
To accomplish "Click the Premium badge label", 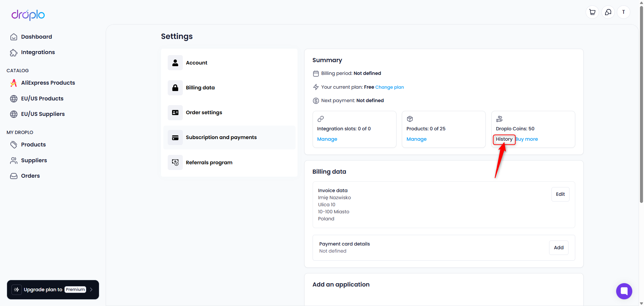I will pyautogui.click(x=75, y=290).
